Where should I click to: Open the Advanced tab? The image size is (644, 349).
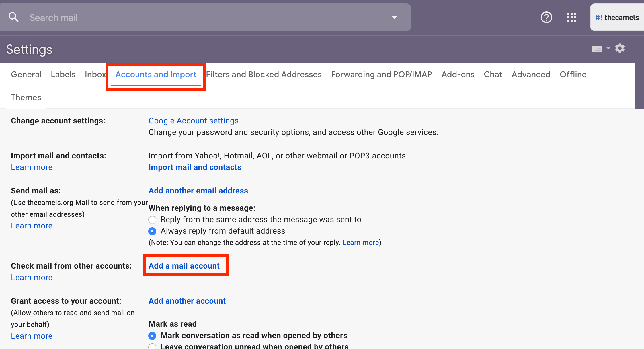(x=531, y=74)
